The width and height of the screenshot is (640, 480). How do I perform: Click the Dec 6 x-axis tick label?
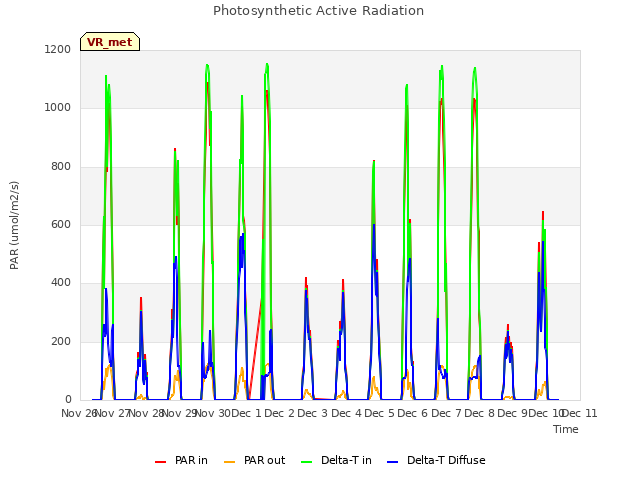click(x=413, y=413)
